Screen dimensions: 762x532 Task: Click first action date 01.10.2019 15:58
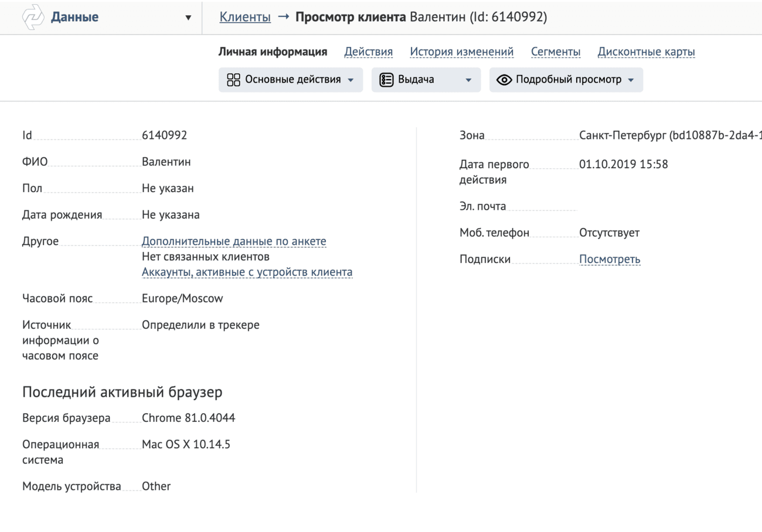[624, 165]
